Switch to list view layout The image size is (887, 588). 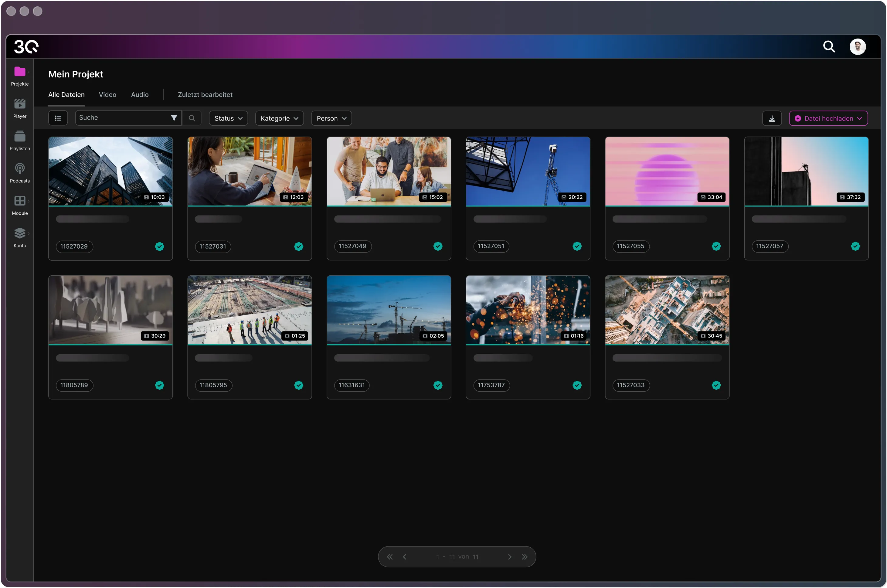click(x=58, y=118)
